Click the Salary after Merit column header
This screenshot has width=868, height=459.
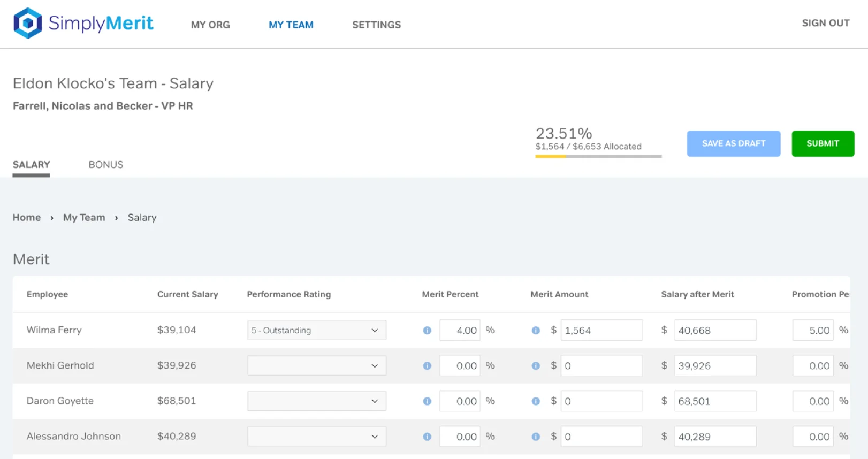click(697, 294)
